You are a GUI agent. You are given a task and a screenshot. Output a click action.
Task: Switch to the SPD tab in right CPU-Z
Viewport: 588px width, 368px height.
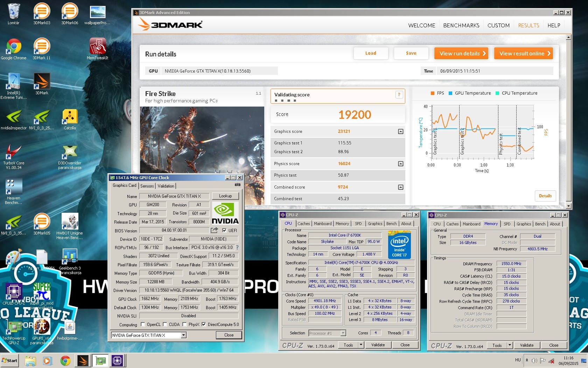click(x=507, y=224)
